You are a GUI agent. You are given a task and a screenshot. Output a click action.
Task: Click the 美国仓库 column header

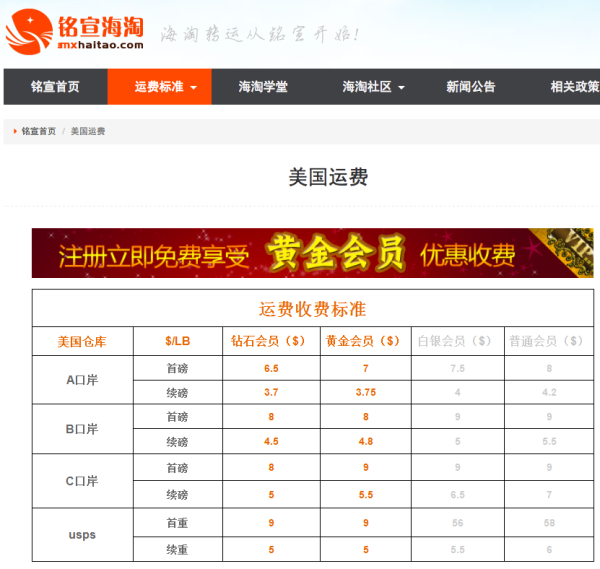(x=82, y=342)
